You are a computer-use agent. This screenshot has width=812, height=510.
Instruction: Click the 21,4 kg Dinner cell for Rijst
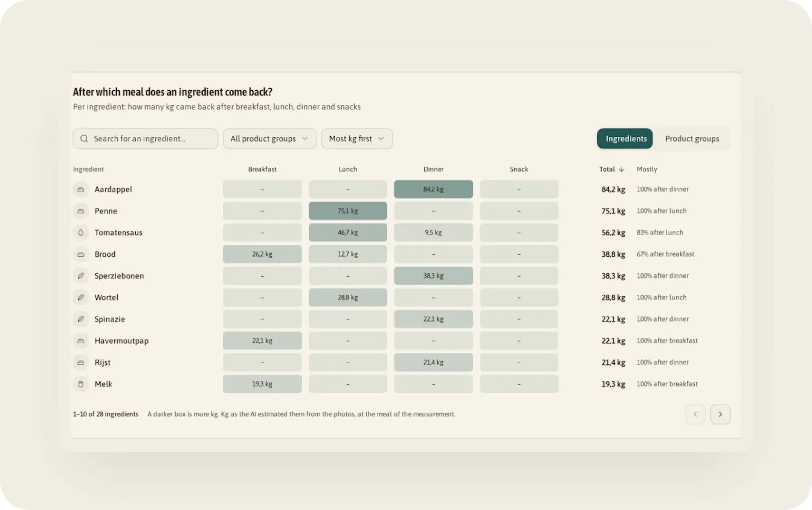(x=433, y=362)
